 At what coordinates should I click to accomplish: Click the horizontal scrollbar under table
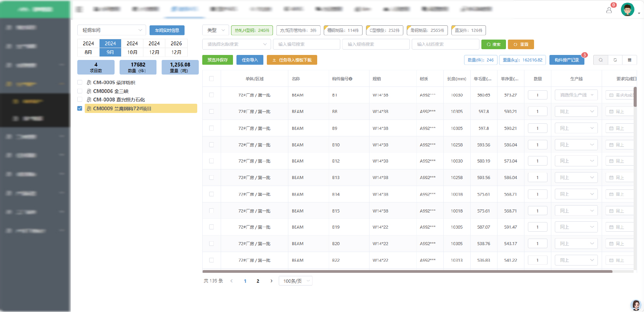407,271
